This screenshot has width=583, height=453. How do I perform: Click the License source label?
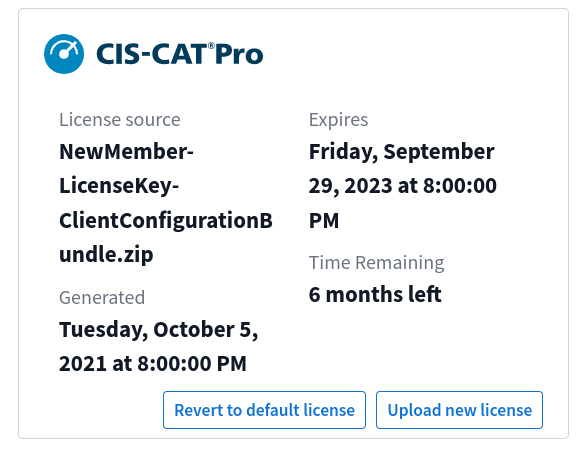click(120, 120)
